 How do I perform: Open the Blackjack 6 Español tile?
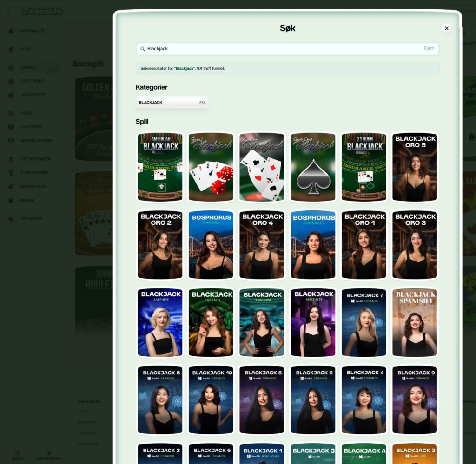click(x=211, y=454)
